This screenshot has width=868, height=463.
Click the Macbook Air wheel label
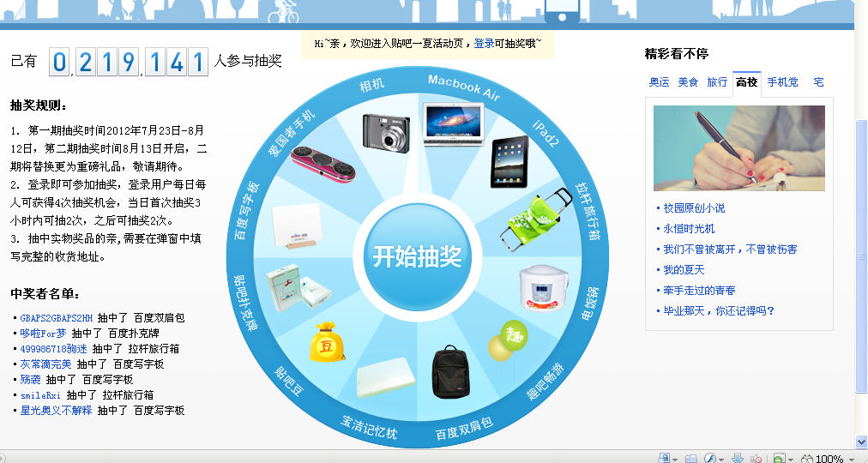pyautogui.click(x=464, y=88)
